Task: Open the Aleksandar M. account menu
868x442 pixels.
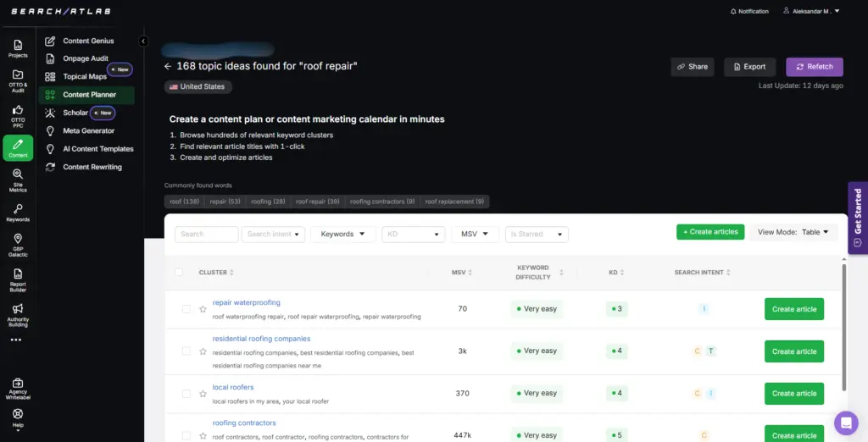Action: (x=811, y=11)
